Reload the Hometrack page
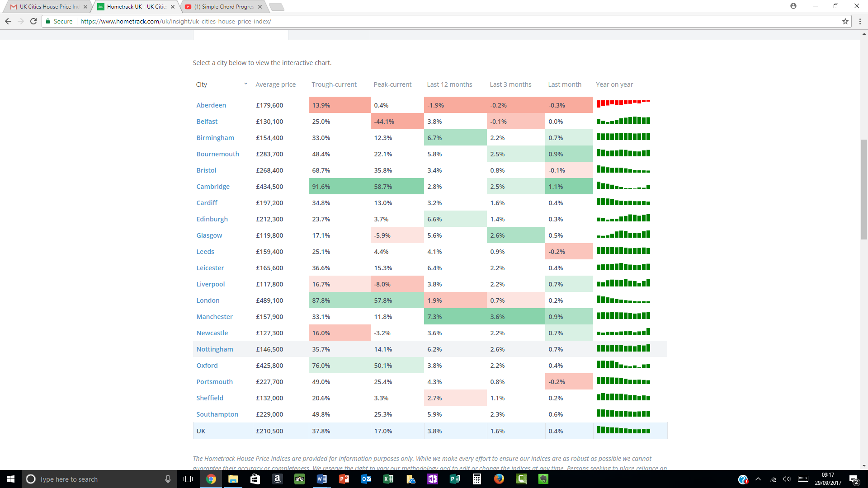Image resolution: width=868 pixels, height=488 pixels. point(33,21)
